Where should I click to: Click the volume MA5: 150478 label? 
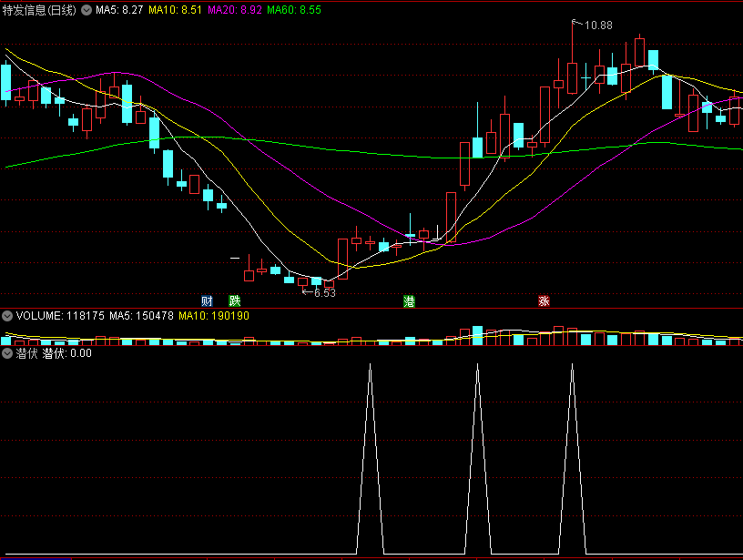pyautogui.click(x=142, y=316)
